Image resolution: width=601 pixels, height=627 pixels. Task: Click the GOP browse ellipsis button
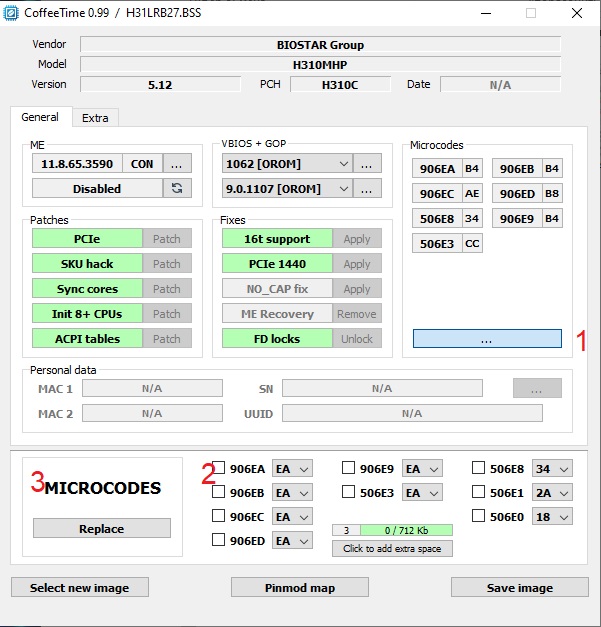[367, 188]
